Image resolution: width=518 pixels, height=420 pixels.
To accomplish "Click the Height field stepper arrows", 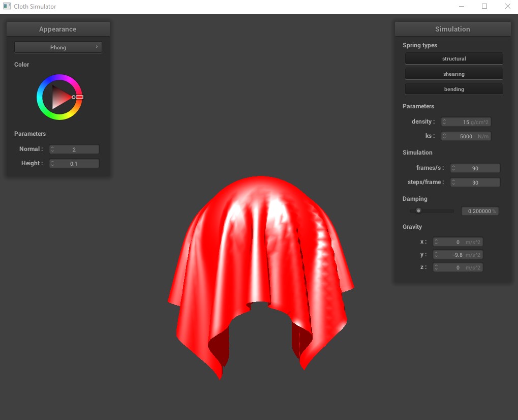I will click(x=52, y=164).
